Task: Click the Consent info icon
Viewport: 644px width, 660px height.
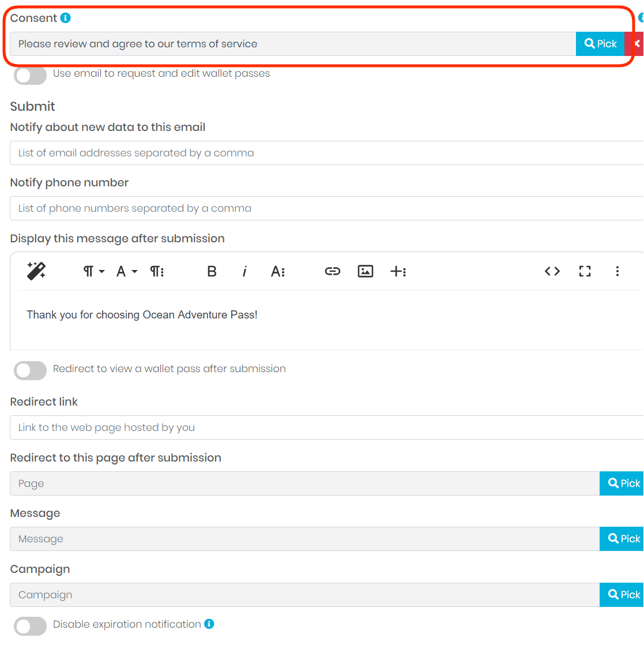Action: point(65,18)
